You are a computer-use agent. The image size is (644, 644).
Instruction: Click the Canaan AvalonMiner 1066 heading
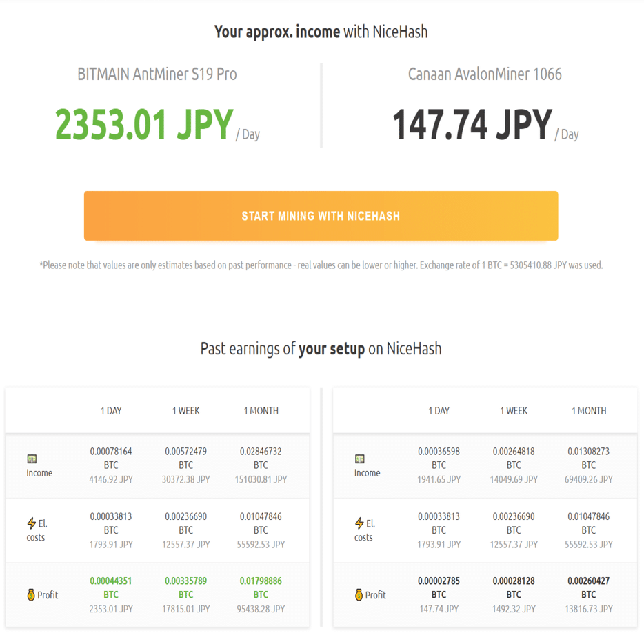point(485,74)
